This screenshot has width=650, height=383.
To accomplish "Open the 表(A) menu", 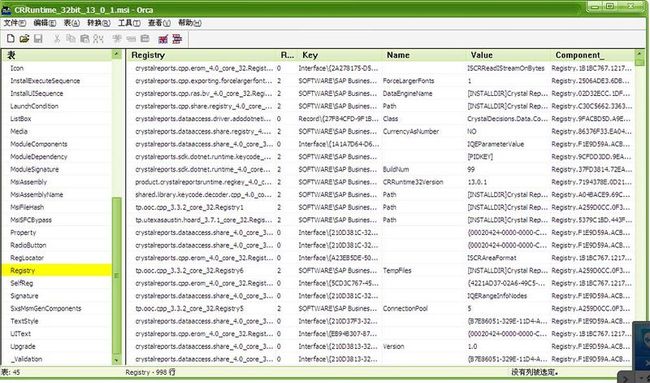I will (71, 23).
